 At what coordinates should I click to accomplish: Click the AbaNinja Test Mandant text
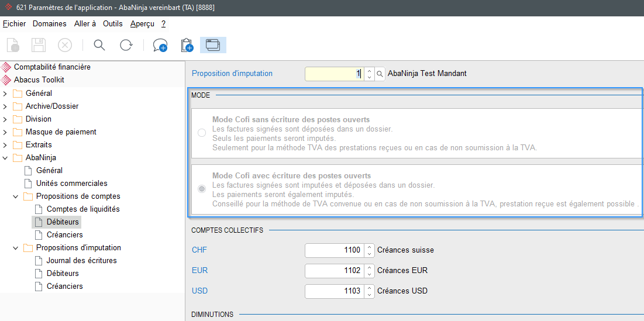(427, 74)
